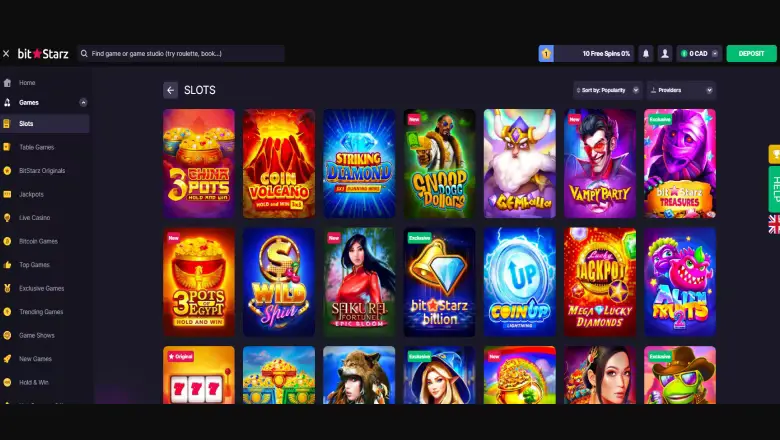780x440 pixels.
Task: Click the back arrow beside SLOTS
Action: click(171, 90)
